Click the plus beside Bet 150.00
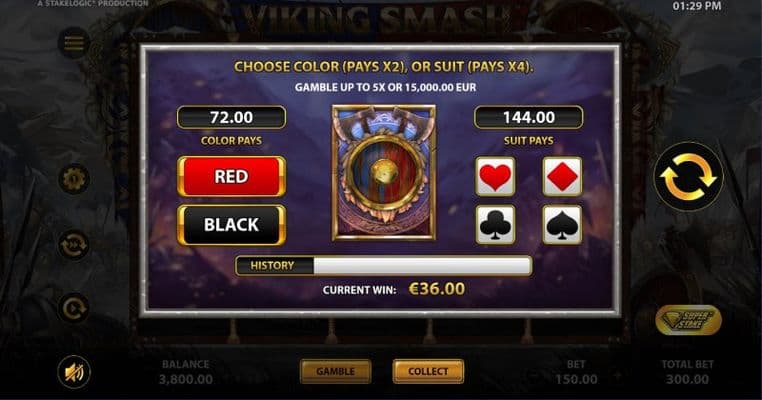Screen dimensions: 762x400 tap(617, 375)
